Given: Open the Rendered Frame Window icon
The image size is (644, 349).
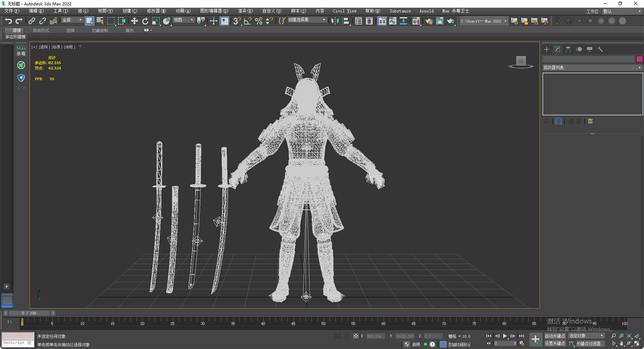Looking at the screenshot, I should point(439,21).
